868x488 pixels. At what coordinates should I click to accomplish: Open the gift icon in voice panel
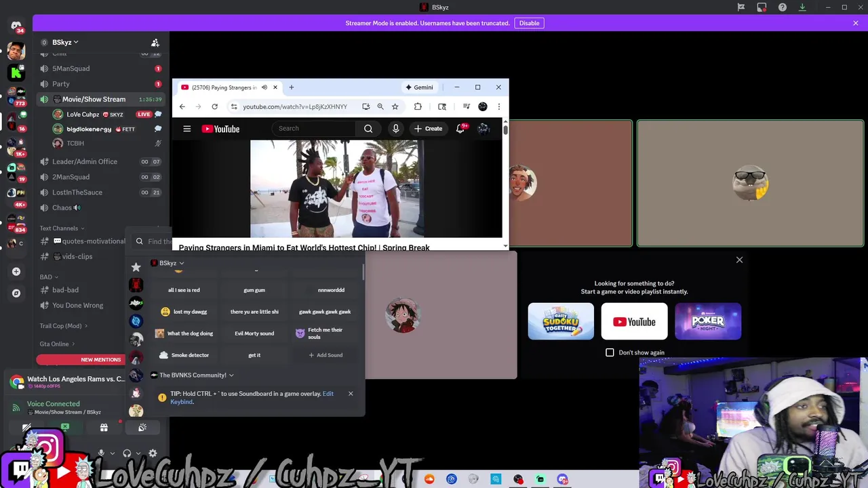pos(104,428)
